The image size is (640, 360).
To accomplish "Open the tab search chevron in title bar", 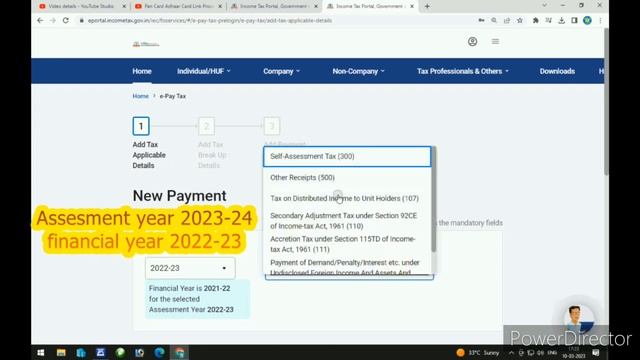I will pos(544,6).
